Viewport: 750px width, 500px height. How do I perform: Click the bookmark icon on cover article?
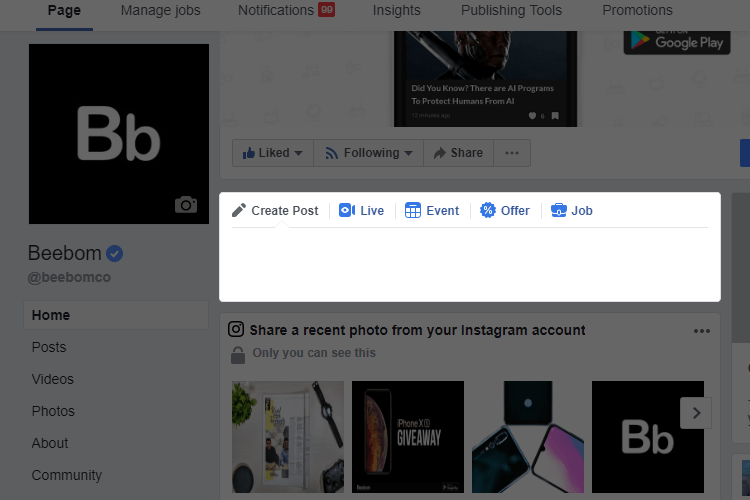pos(555,116)
